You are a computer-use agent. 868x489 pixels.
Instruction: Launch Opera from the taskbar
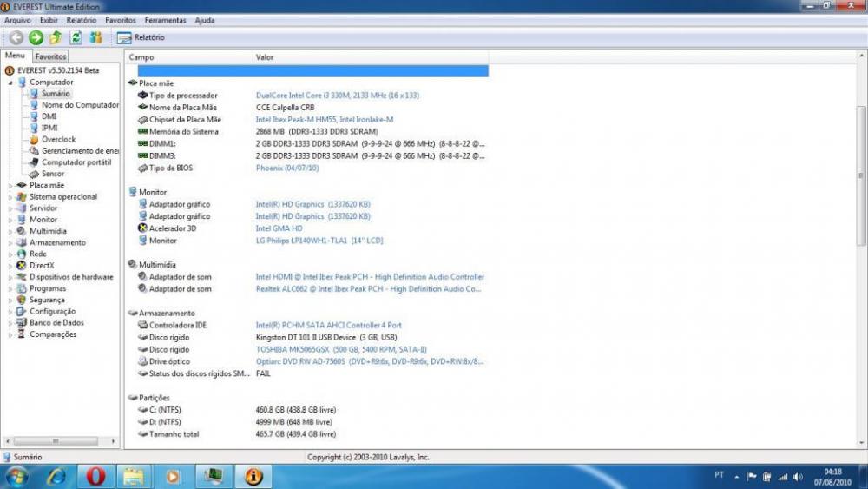(x=95, y=476)
